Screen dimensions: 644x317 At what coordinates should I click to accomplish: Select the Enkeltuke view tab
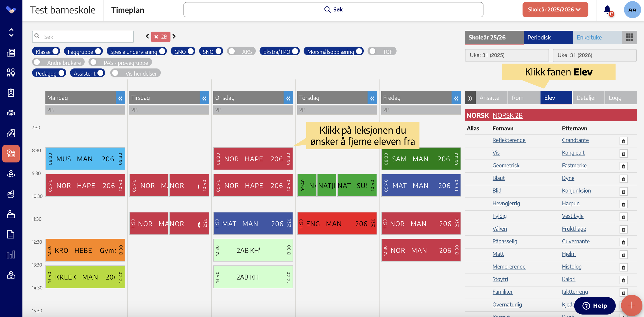tap(597, 37)
